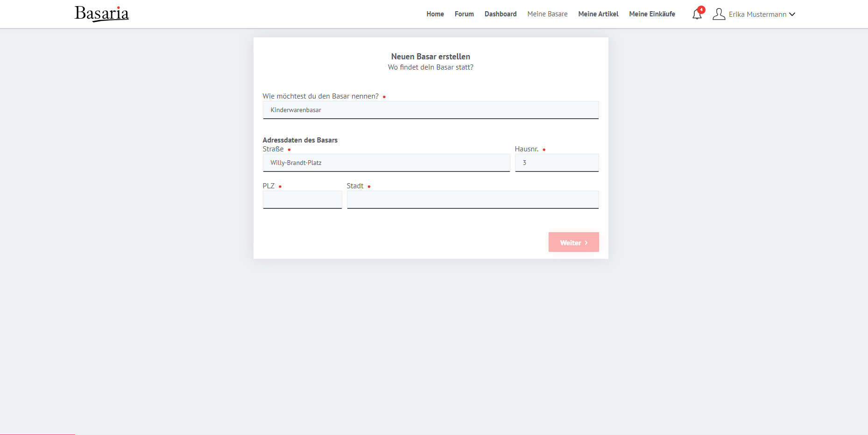868x435 pixels.
Task: Click into the empty PLZ field
Action: tap(302, 200)
